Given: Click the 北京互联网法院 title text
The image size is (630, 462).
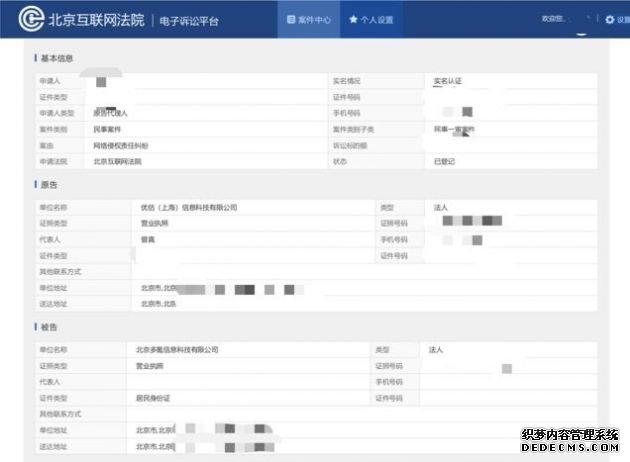Looking at the screenshot, I should click(96, 19).
